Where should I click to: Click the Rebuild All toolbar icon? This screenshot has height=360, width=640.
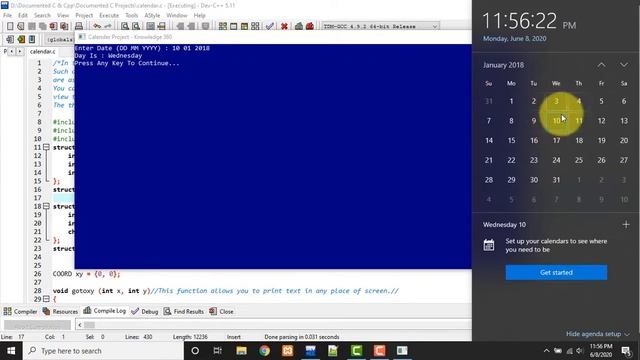[x=255, y=26]
